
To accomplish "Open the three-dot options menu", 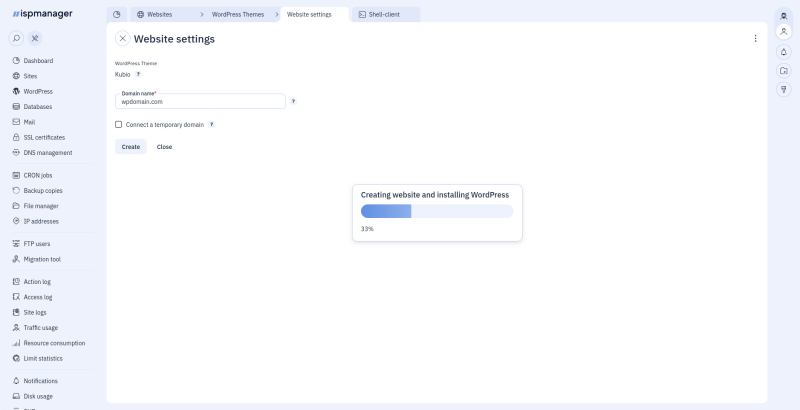I will point(755,38).
